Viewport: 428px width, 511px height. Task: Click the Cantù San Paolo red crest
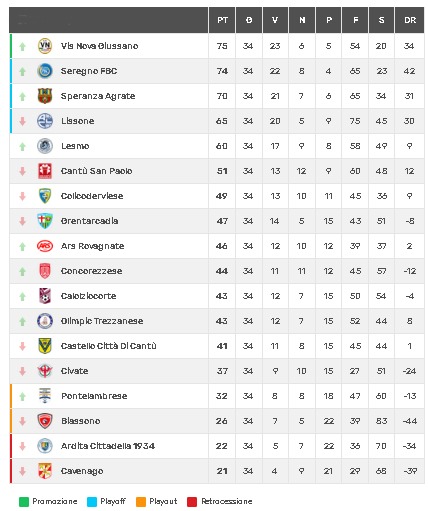pyautogui.click(x=45, y=171)
